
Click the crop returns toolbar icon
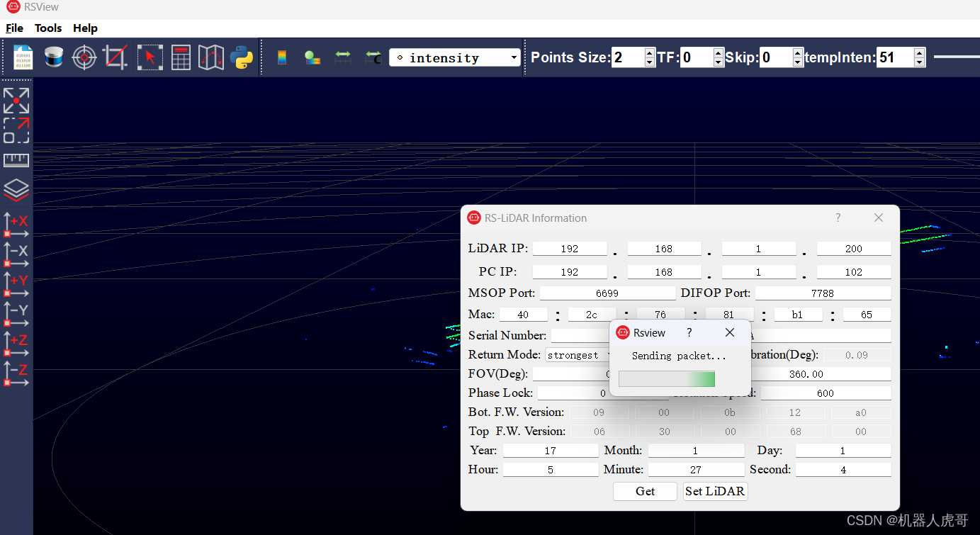[x=116, y=57]
